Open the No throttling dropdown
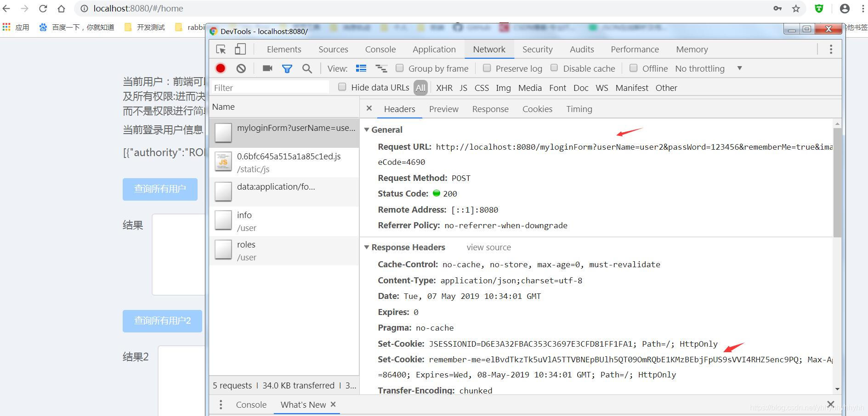 pyautogui.click(x=708, y=68)
